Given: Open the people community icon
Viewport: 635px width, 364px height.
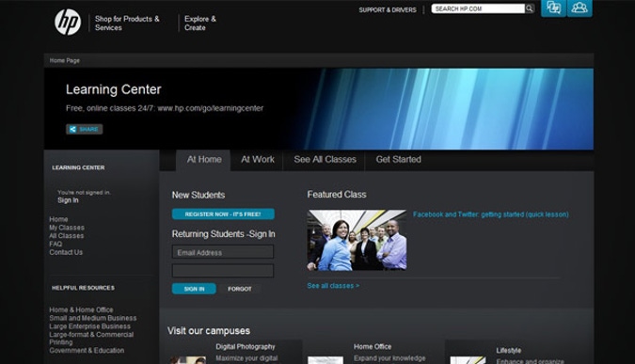Looking at the screenshot, I should (579, 8).
